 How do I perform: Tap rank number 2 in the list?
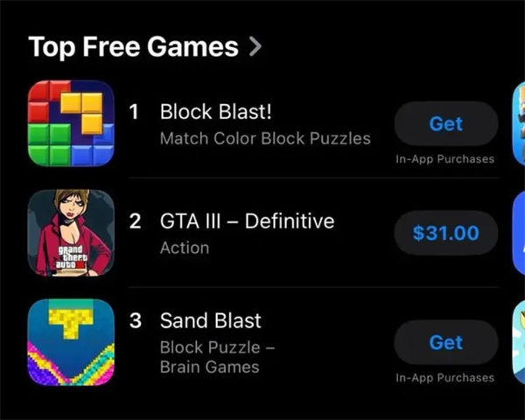click(135, 221)
